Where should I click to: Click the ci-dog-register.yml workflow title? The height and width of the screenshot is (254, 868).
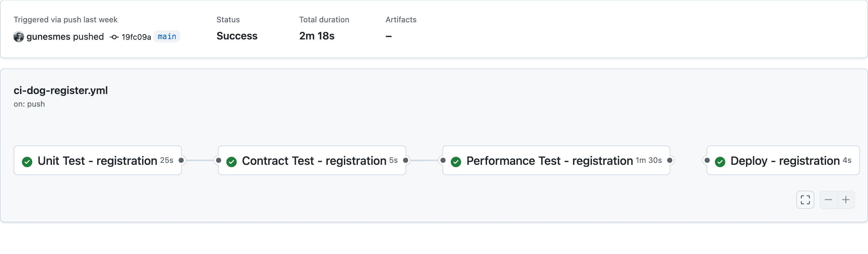pos(61,90)
